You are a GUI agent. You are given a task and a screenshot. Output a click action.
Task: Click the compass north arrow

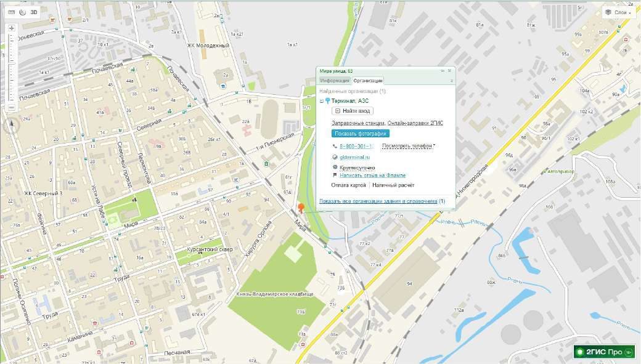tap(12, 126)
